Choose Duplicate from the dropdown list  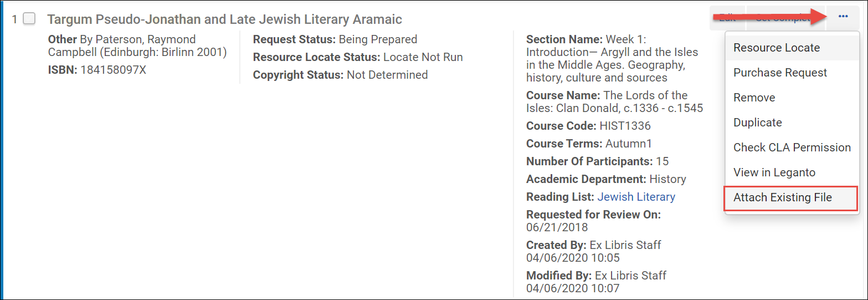pos(757,123)
